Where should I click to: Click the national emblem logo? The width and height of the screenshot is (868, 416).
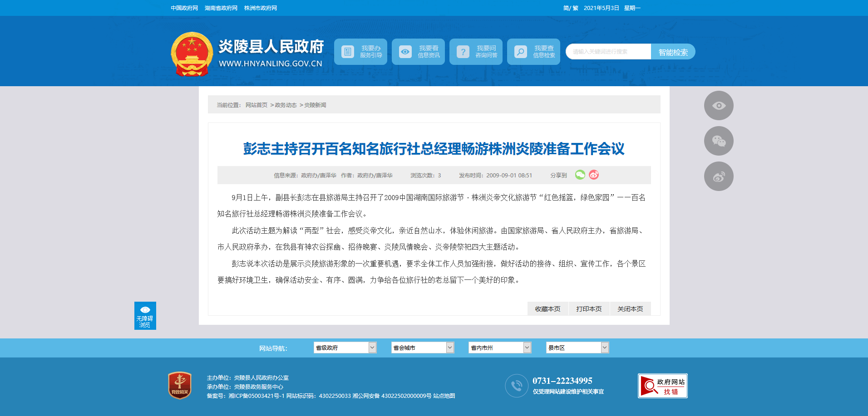[192, 54]
